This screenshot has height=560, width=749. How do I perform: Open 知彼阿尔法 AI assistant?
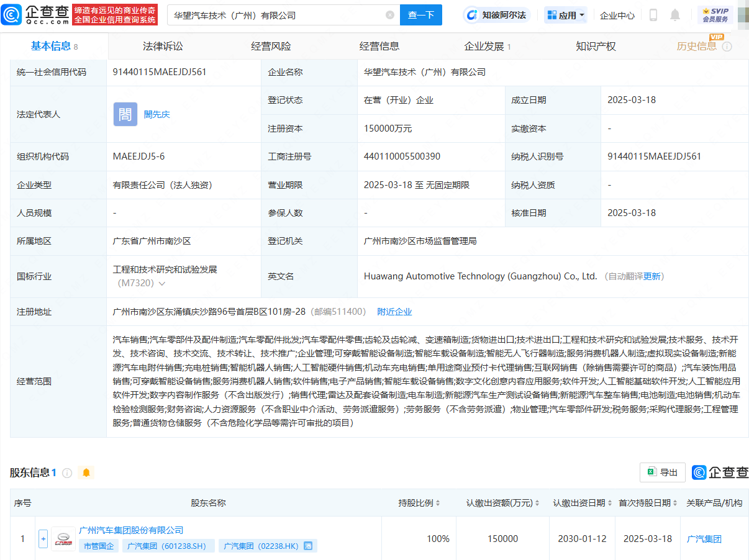497,15
